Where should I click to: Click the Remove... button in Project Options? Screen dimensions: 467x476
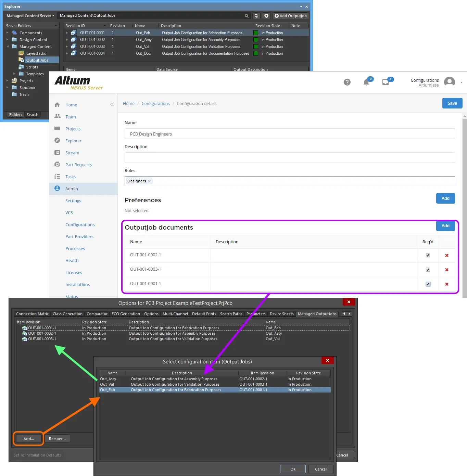point(57,439)
